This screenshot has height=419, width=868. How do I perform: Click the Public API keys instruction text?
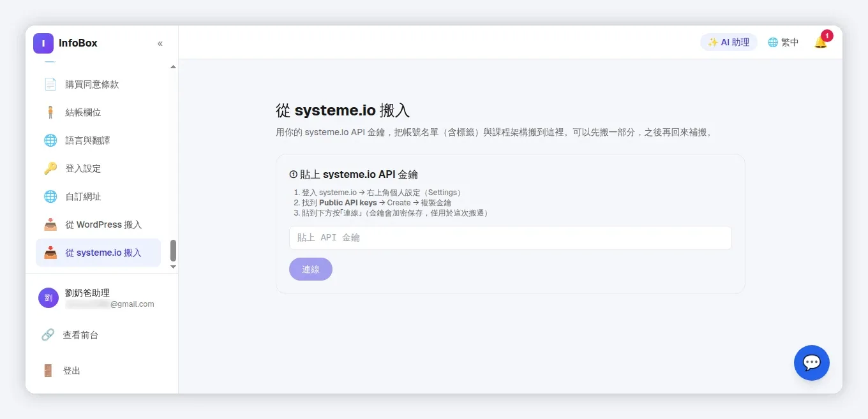348,203
